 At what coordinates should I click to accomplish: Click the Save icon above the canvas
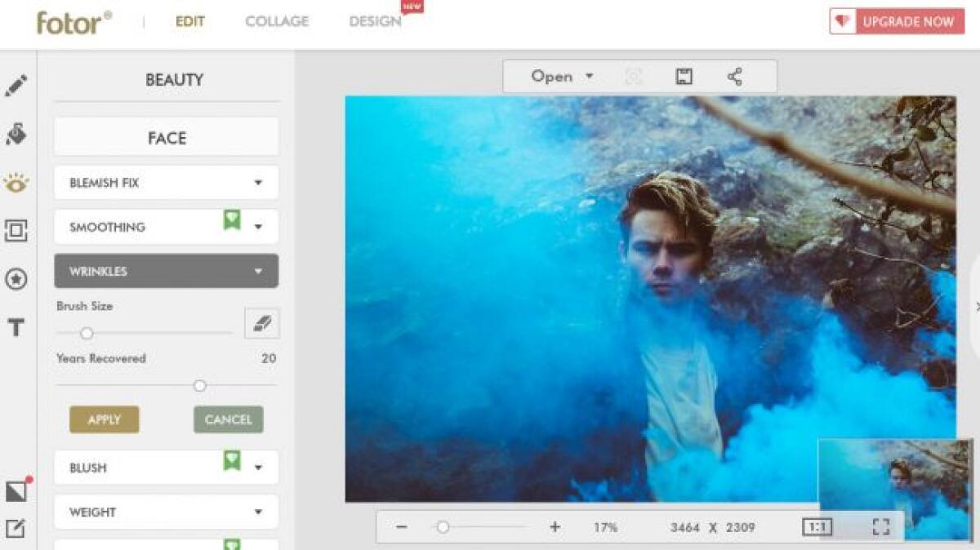(684, 76)
